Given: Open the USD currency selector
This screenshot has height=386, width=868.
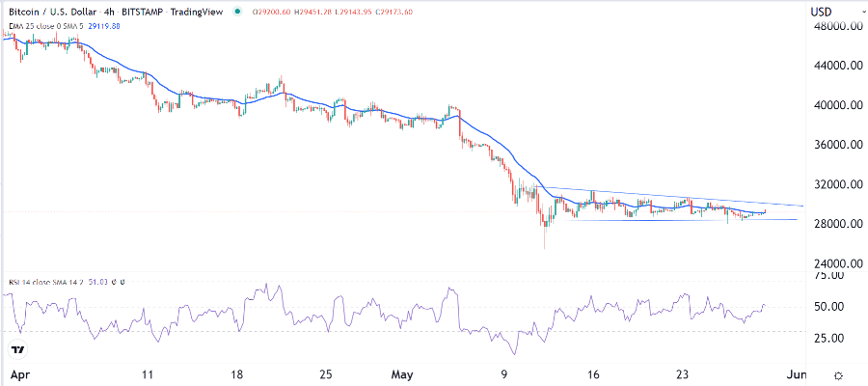Looking at the screenshot, I should click(x=822, y=11).
